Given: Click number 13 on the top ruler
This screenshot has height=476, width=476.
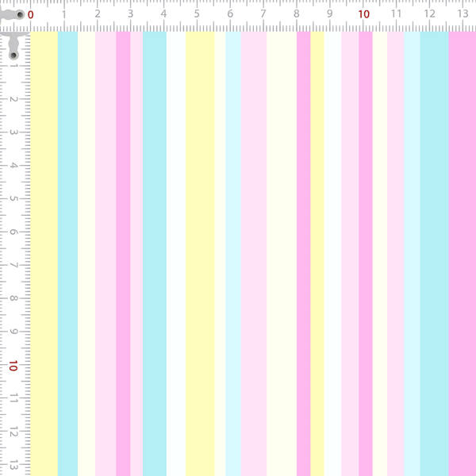Looking at the screenshot, I should [462, 14].
